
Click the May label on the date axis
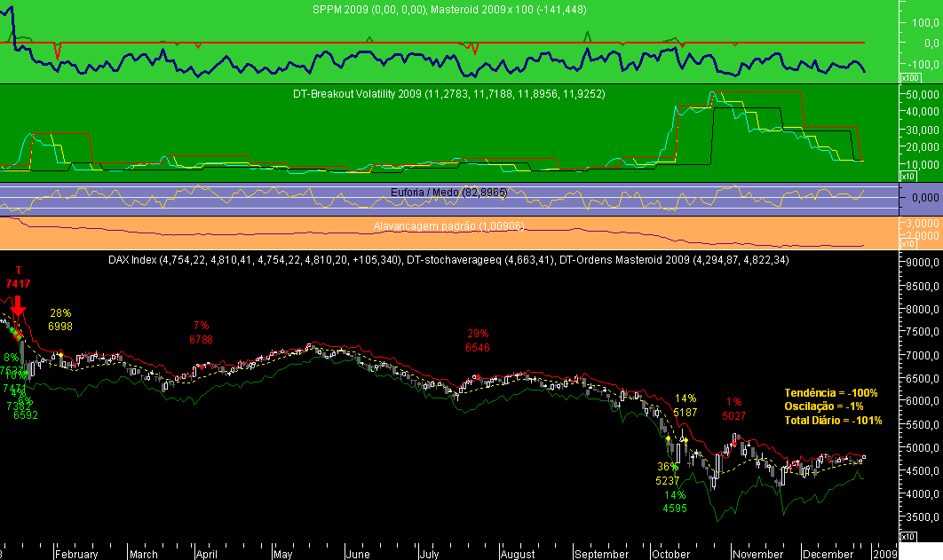282,554
